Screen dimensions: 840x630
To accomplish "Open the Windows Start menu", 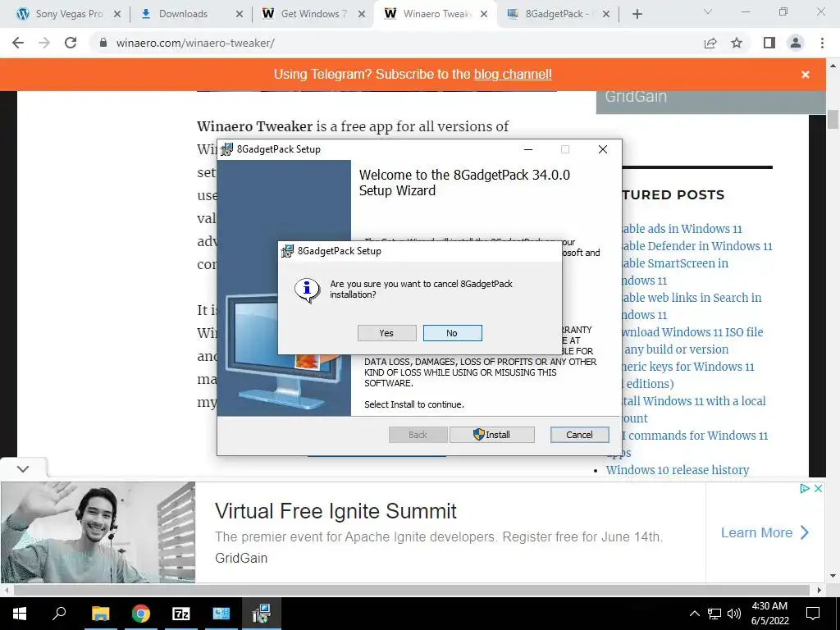I will [x=20, y=614].
